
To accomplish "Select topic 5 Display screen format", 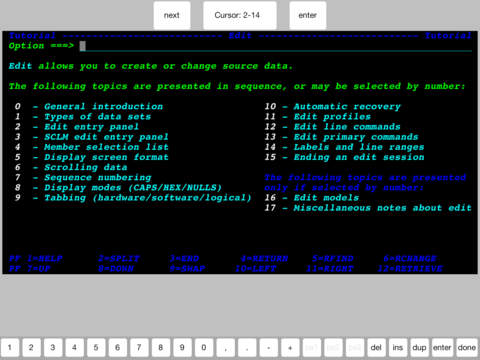I will click(x=92, y=157).
